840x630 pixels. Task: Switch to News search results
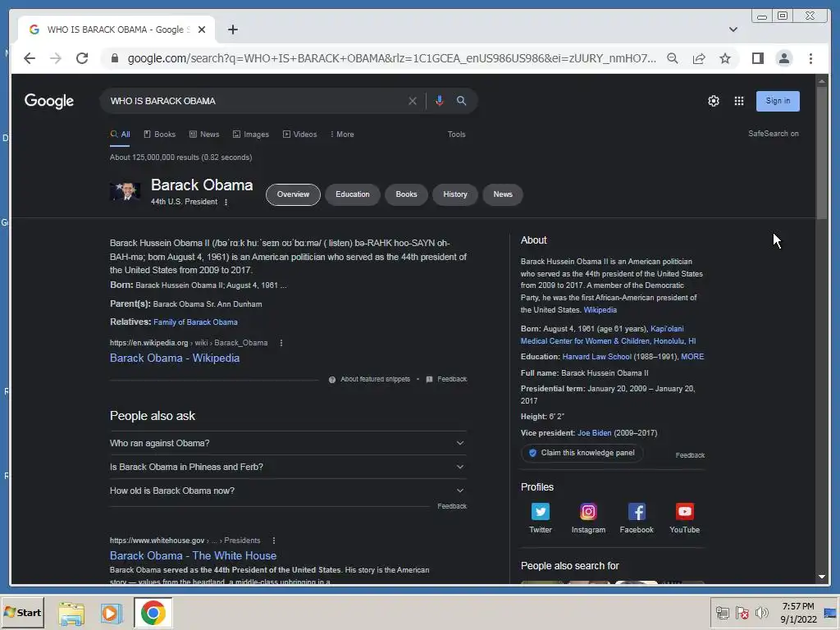[x=204, y=135]
